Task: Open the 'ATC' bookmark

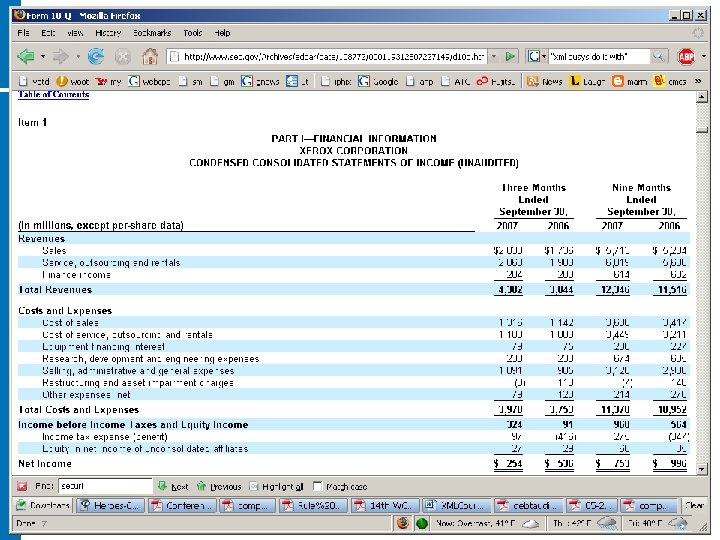Action: coord(456,81)
